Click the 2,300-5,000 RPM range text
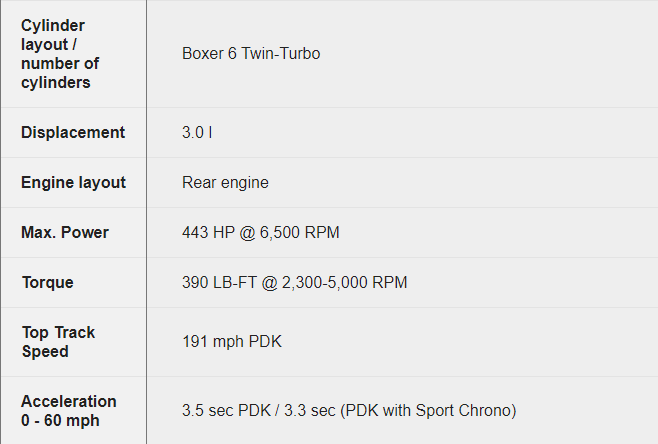 click(x=345, y=282)
